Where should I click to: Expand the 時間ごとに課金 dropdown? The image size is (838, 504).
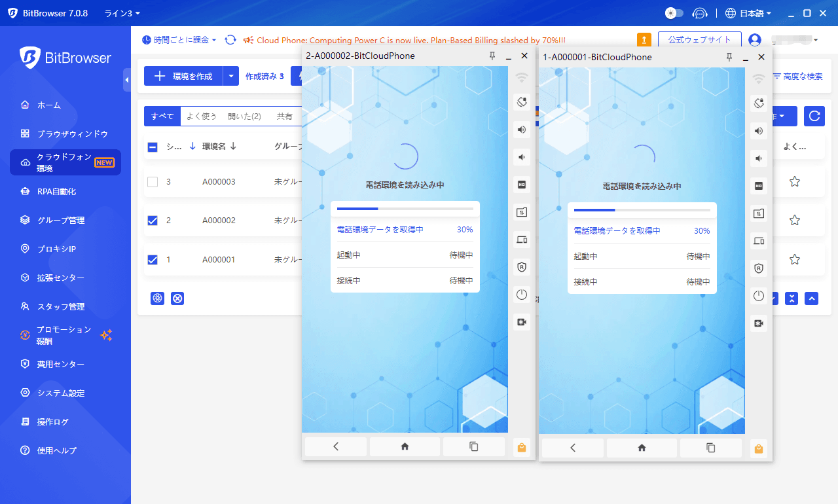pos(214,39)
